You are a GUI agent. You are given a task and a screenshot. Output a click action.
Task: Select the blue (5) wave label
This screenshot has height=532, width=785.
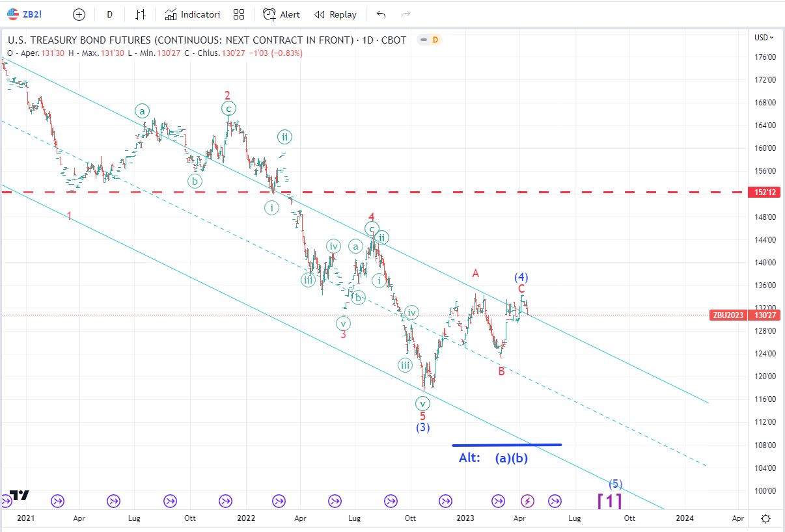[615, 484]
